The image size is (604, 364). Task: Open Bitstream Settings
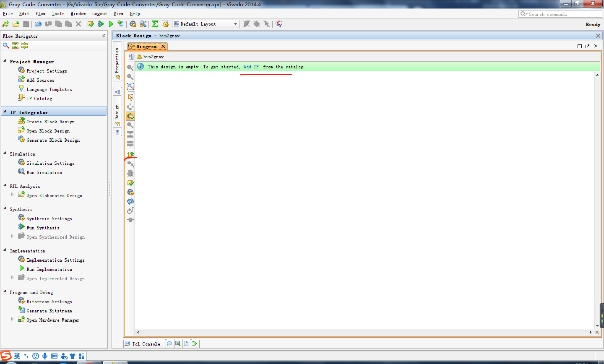[x=49, y=302]
